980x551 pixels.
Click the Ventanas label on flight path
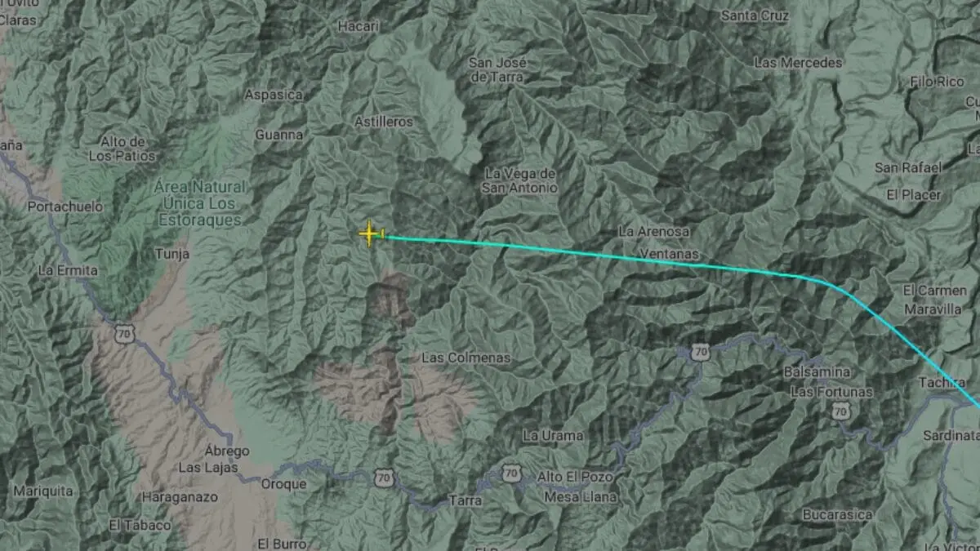pyautogui.click(x=669, y=254)
